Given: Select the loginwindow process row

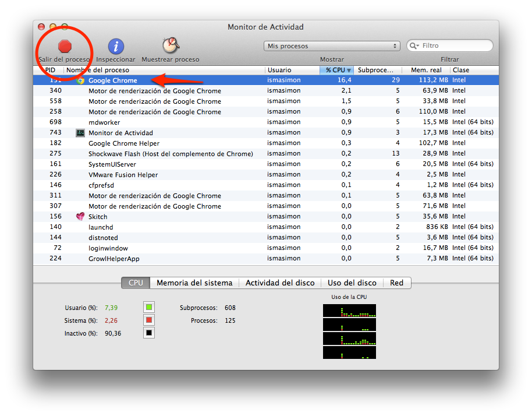Looking at the screenshot, I should (266, 248).
